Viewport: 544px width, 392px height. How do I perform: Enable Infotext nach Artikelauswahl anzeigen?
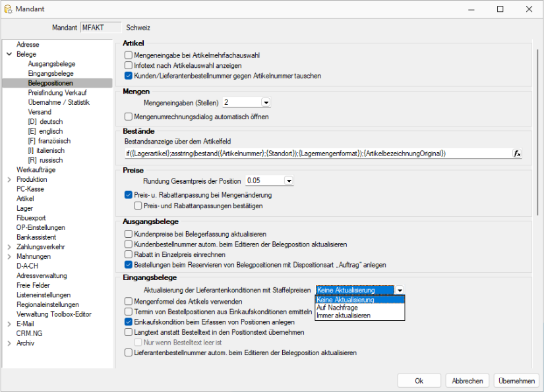pyautogui.click(x=129, y=66)
